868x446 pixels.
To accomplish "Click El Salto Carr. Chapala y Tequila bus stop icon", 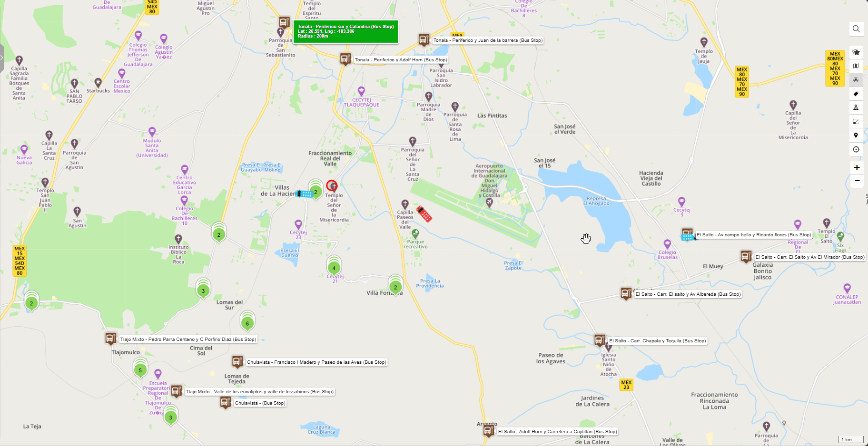I will point(600,340).
